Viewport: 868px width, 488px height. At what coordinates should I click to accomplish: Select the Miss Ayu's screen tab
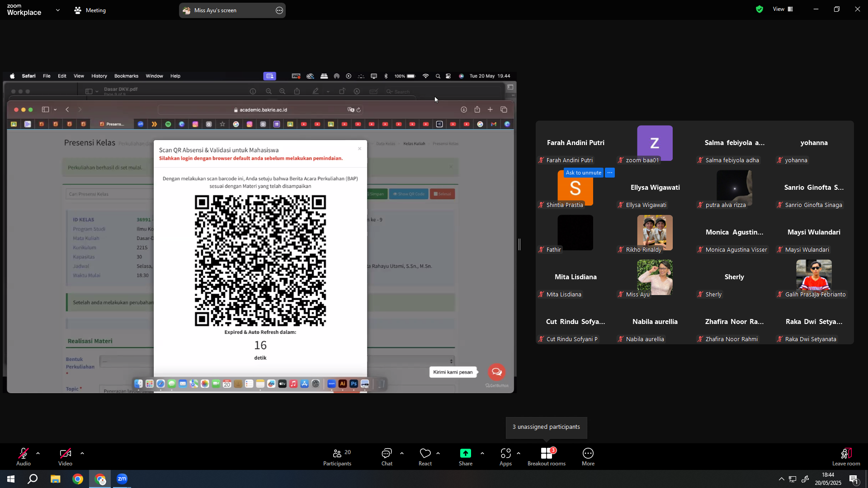click(x=232, y=10)
